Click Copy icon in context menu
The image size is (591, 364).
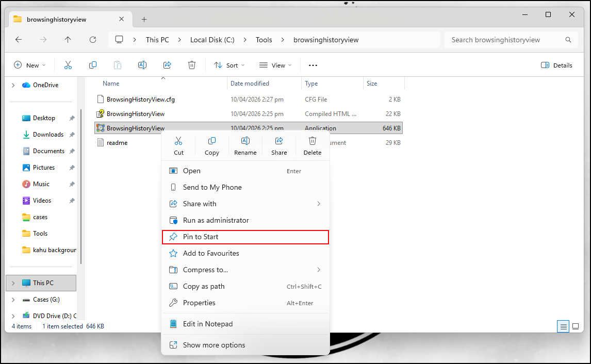pyautogui.click(x=212, y=141)
